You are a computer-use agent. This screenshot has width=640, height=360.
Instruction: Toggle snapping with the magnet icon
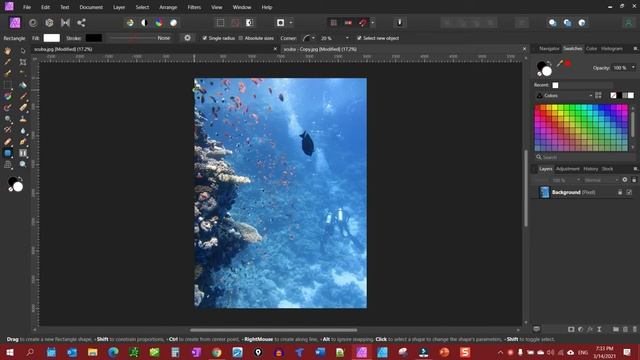coord(363,23)
